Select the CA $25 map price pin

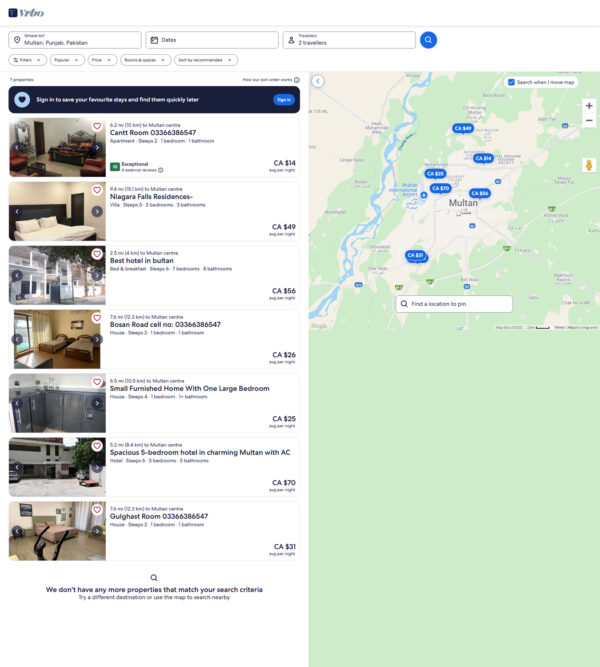pos(435,174)
